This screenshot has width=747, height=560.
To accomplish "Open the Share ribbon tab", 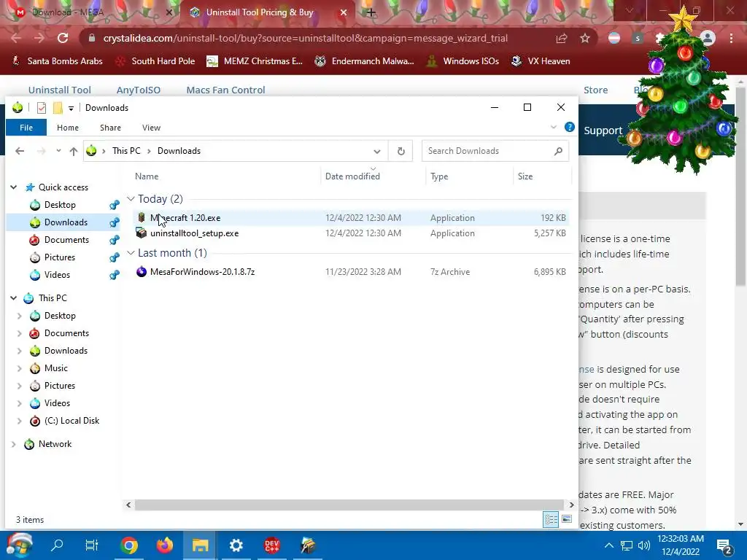I will tap(111, 128).
